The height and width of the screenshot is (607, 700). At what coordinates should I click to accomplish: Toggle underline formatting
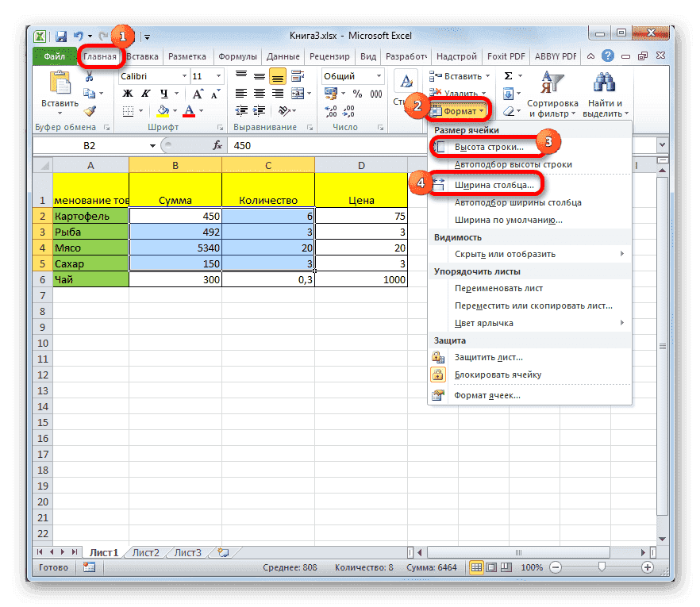coord(164,94)
